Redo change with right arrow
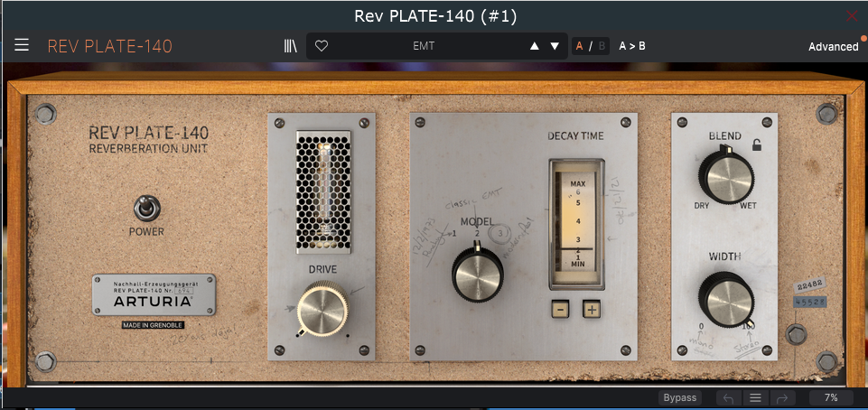The height and width of the screenshot is (410, 868). (782, 397)
